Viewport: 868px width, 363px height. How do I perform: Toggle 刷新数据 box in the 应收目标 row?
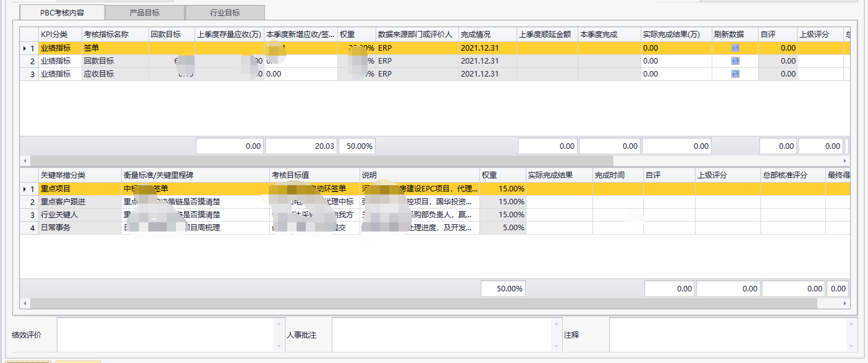point(735,74)
